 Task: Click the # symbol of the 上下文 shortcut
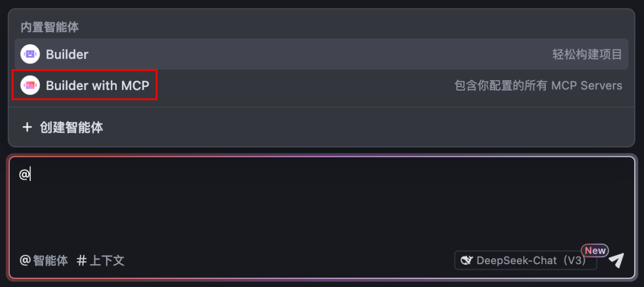[82, 260]
